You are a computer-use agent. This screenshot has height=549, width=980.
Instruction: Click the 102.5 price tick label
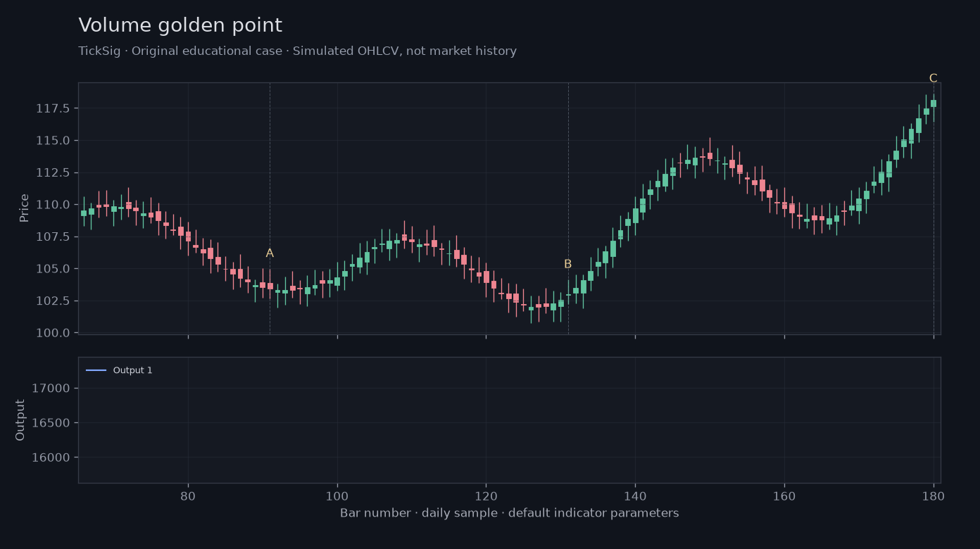tap(53, 301)
